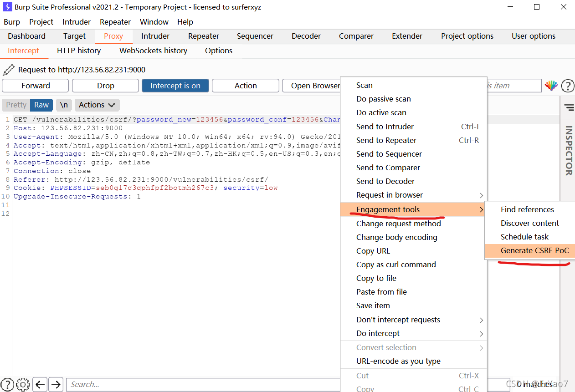
Task: Open the Repeater menu in menu bar
Action: point(115,22)
